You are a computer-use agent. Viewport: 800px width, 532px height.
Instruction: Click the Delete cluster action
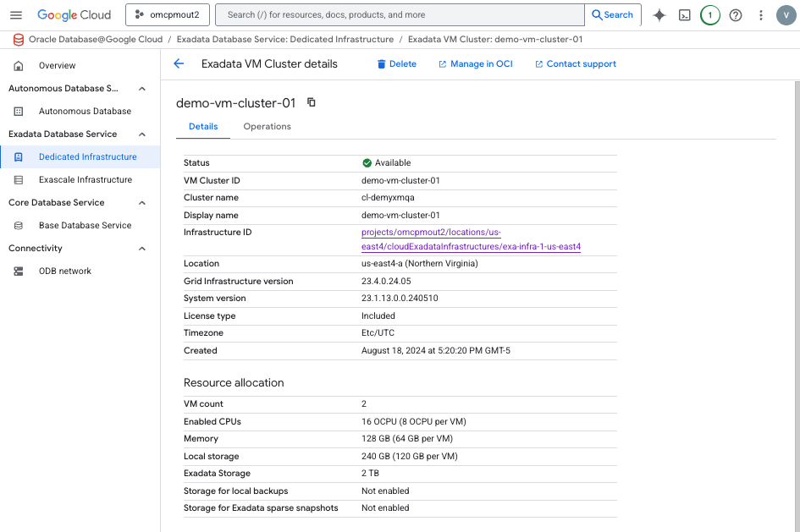[x=396, y=63]
